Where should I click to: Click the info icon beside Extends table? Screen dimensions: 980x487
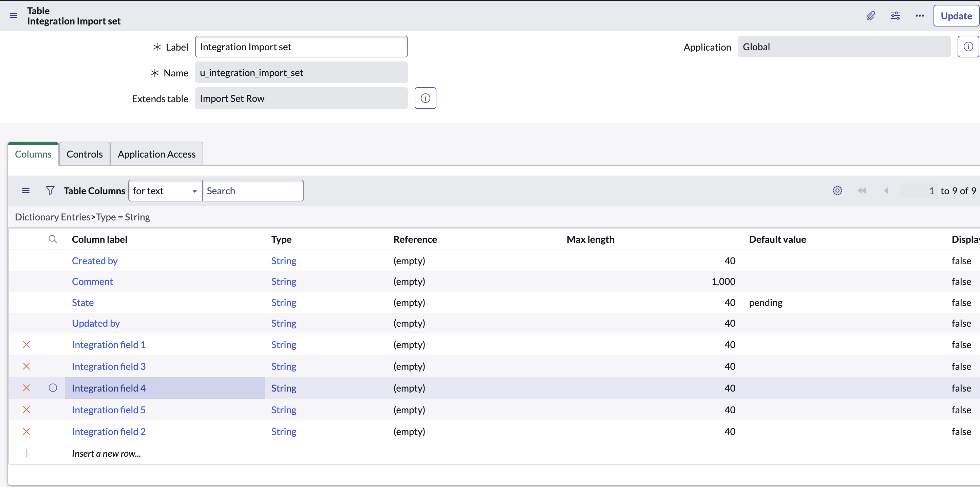point(425,98)
